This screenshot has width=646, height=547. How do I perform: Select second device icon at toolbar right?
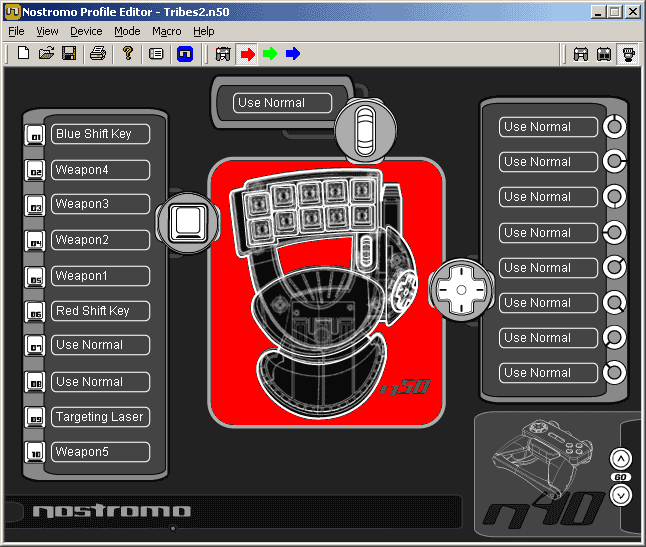[604, 54]
